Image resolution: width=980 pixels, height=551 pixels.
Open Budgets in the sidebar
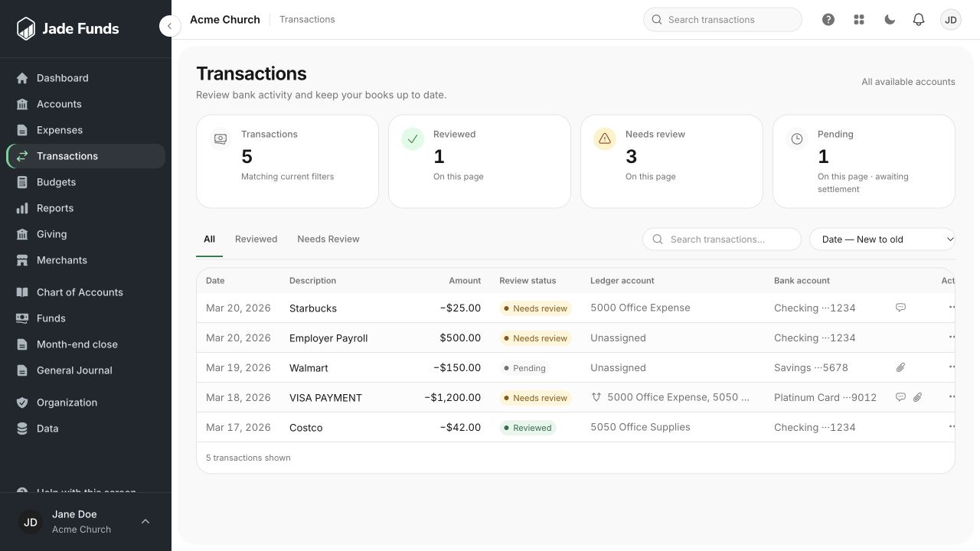point(86,182)
